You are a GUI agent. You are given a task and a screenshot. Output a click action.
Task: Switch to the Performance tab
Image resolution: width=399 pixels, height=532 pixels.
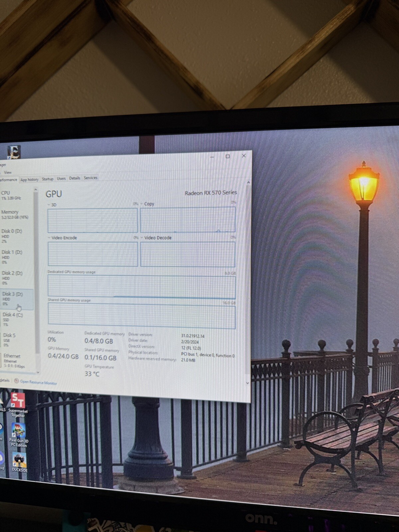coord(8,180)
